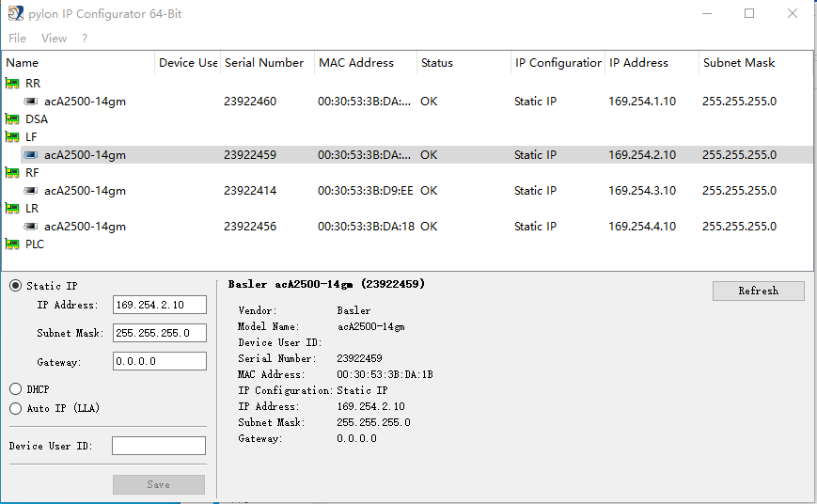Close the pylon IP Configurator window
The height and width of the screenshot is (504, 817).
793,13
